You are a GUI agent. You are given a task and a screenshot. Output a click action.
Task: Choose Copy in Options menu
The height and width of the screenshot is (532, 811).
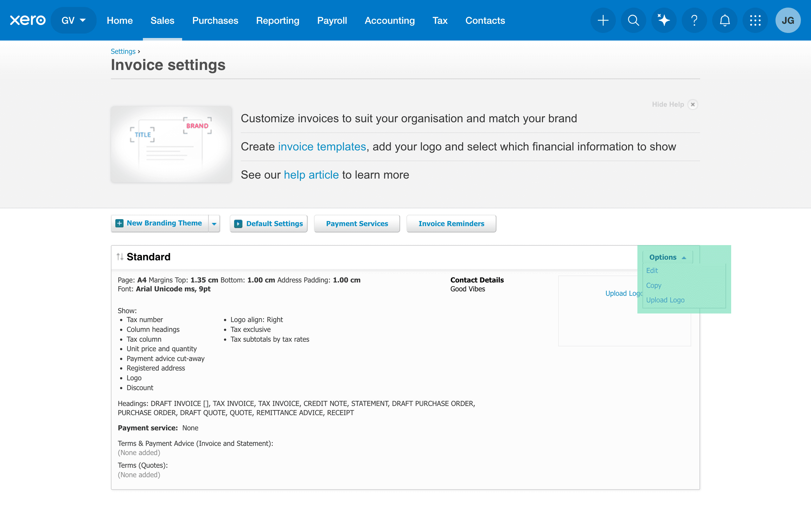[653, 285]
